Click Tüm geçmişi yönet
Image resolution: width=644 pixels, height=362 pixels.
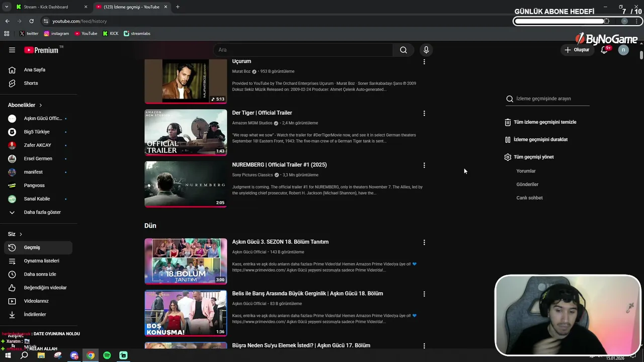529,157
